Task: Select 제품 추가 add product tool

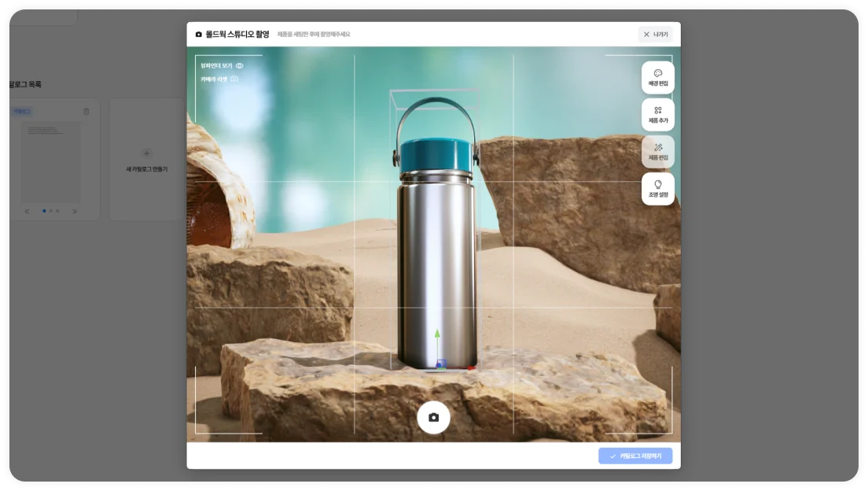Action: [x=657, y=115]
